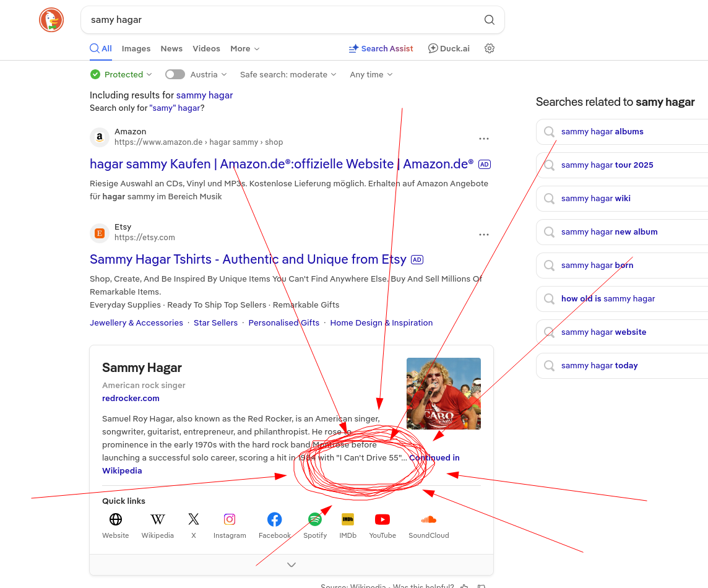The height and width of the screenshot is (588, 708).
Task: Expand Safe search: moderate dropdown
Action: (288, 74)
